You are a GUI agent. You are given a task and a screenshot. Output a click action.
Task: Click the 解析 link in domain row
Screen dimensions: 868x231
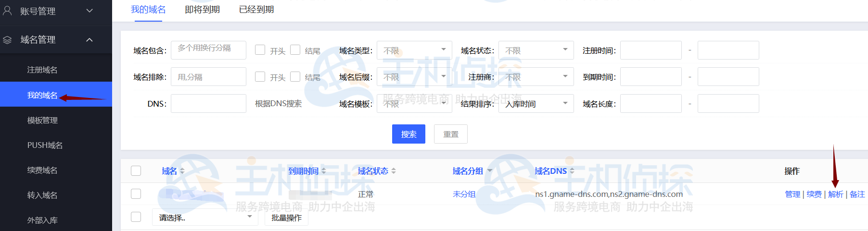coord(836,194)
